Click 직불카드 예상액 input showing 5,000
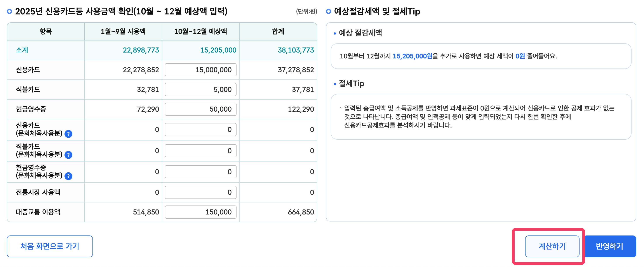The height and width of the screenshot is (267, 644). [x=200, y=89]
